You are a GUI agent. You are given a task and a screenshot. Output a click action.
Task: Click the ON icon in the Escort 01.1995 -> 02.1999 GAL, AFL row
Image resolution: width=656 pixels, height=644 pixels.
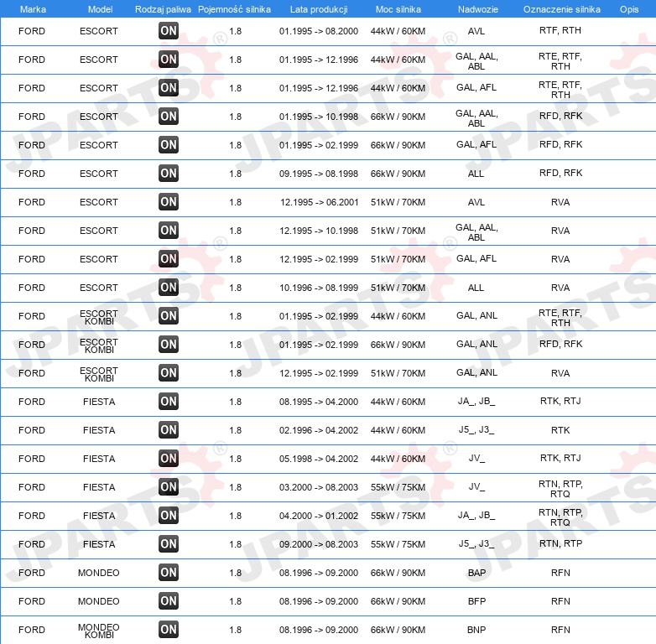pyautogui.click(x=169, y=145)
